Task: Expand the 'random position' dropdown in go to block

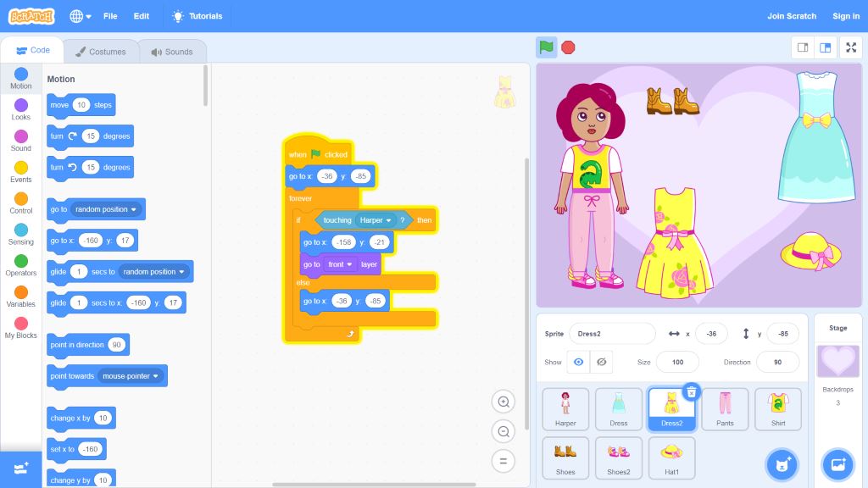Action: (106, 209)
